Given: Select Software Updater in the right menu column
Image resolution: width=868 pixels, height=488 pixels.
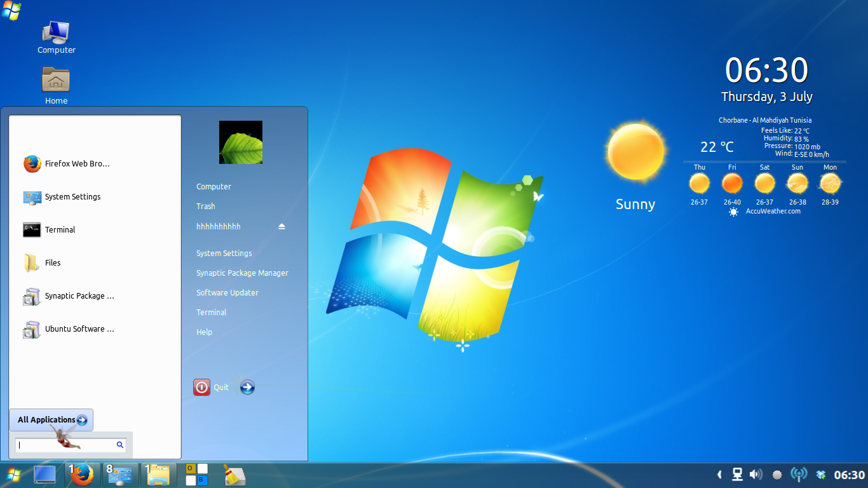Looking at the screenshot, I should pyautogui.click(x=227, y=293).
